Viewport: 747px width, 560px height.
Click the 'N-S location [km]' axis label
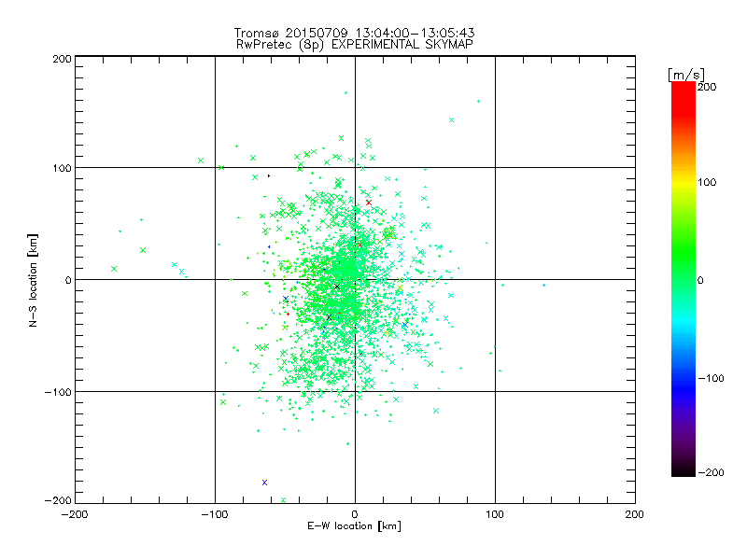point(33,280)
